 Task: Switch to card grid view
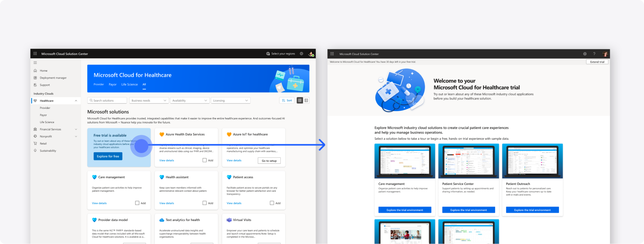coord(300,100)
